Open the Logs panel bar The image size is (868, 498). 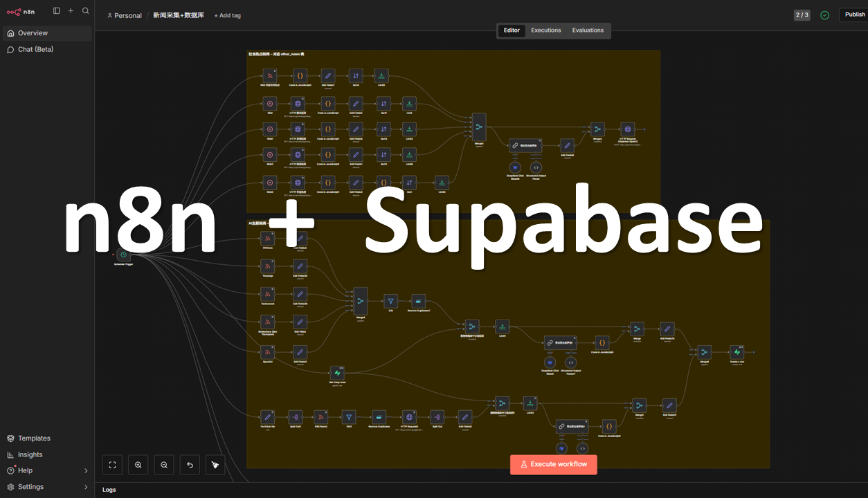[481, 490]
